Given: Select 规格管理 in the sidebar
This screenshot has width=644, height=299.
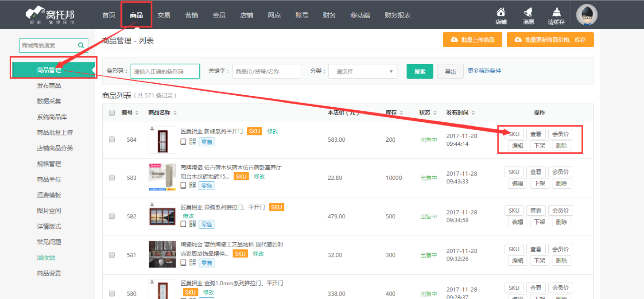Looking at the screenshot, I should tap(49, 164).
